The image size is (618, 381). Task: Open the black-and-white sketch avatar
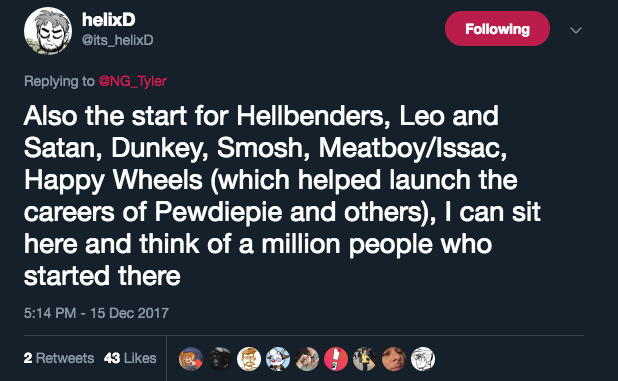click(x=423, y=359)
